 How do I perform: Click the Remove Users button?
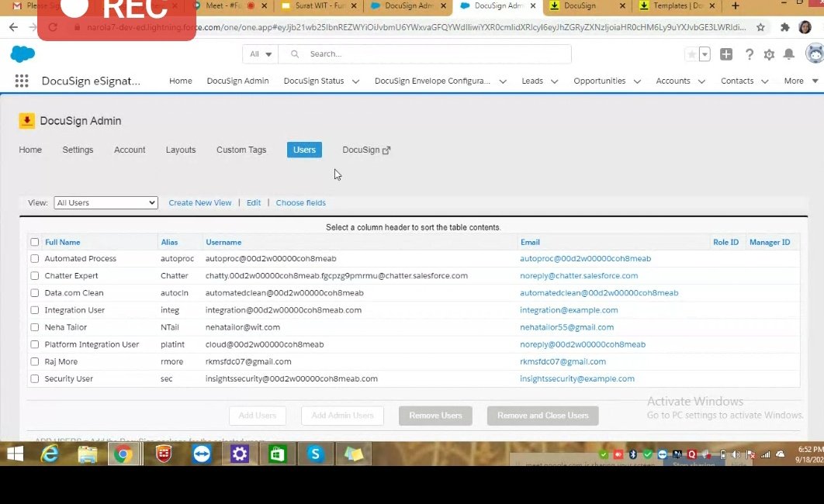pyautogui.click(x=435, y=416)
